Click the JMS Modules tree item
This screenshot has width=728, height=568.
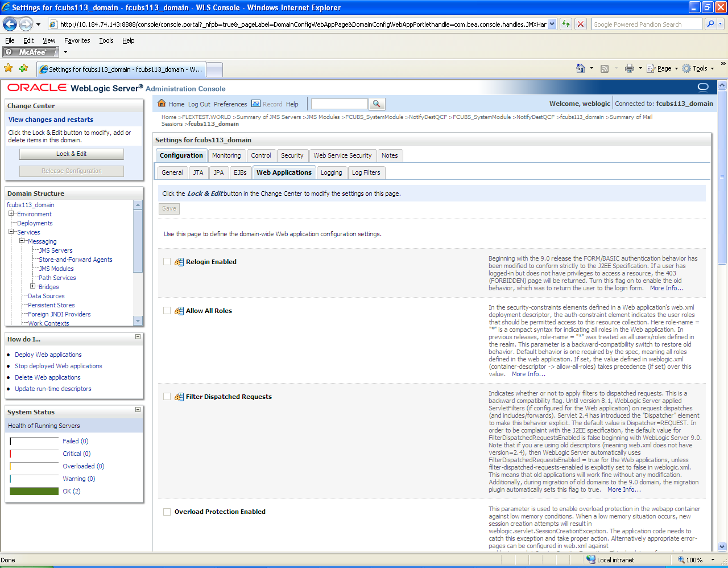(x=56, y=269)
